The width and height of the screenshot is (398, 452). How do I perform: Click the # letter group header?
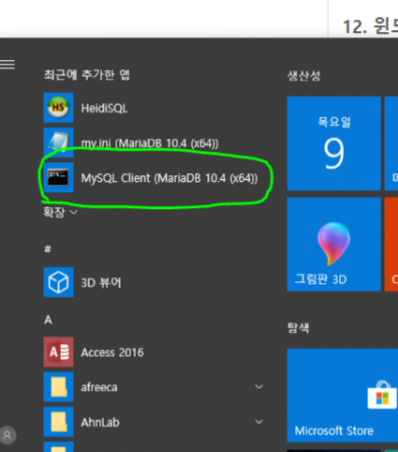point(48,249)
